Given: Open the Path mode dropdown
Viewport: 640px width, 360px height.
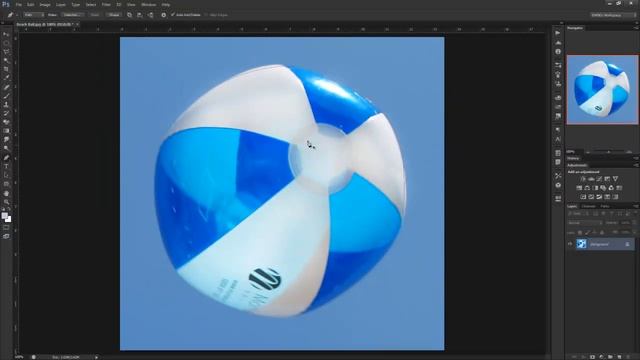Looking at the screenshot, I should click(x=33, y=15).
